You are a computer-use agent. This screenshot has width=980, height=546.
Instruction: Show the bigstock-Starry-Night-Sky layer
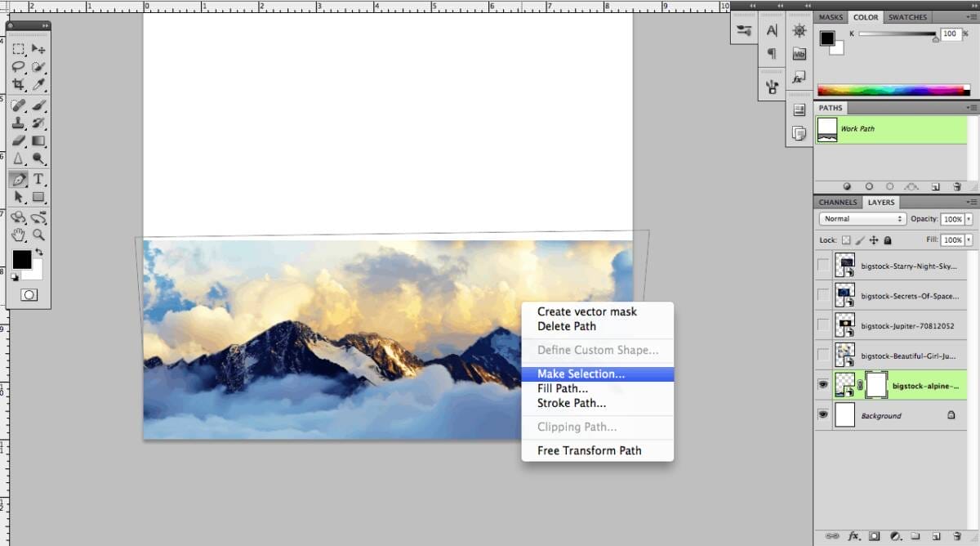tap(823, 265)
